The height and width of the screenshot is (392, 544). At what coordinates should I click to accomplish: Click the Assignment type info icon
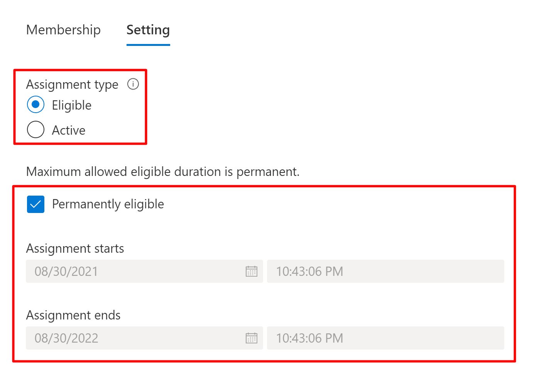pyautogui.click(x=133, y=84)
